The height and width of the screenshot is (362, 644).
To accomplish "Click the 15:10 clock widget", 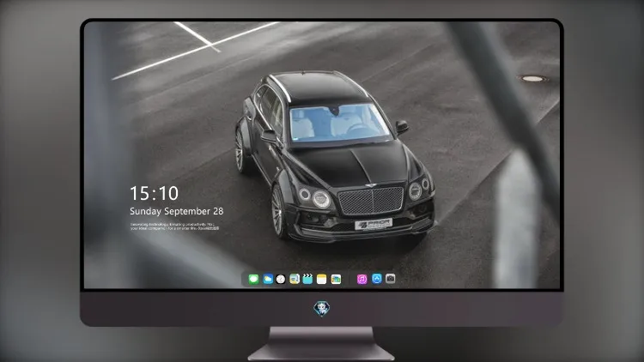I will pos(154,193).
